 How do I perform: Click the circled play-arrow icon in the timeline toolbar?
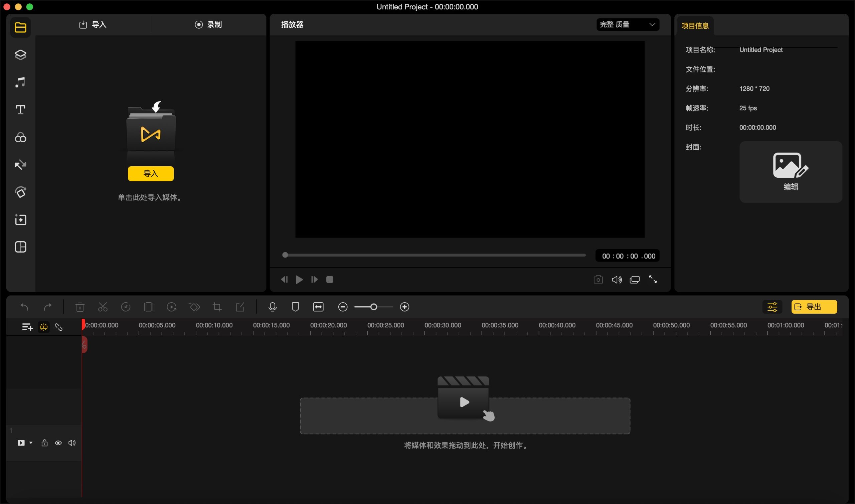pos(171,307)
